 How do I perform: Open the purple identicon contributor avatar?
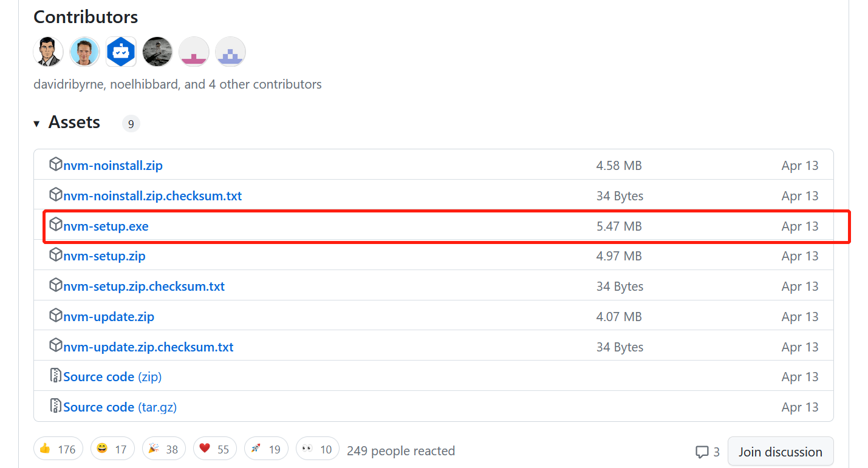[231, 52]
